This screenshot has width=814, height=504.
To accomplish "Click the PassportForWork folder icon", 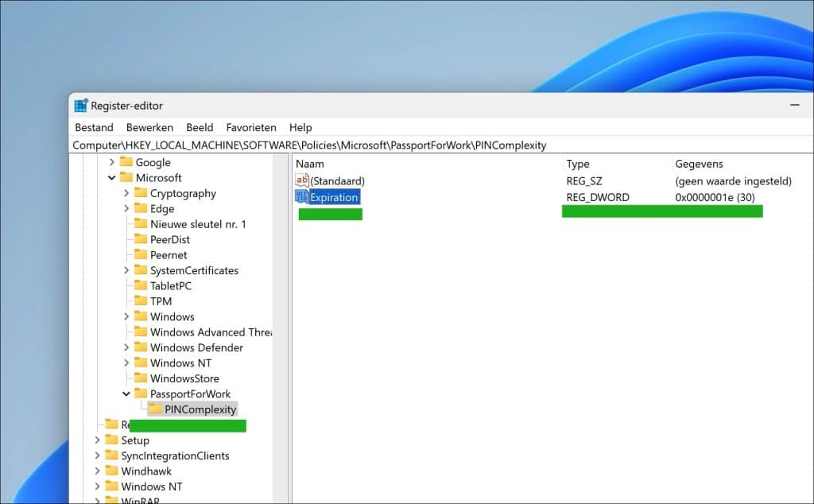I will pos(141,394).
